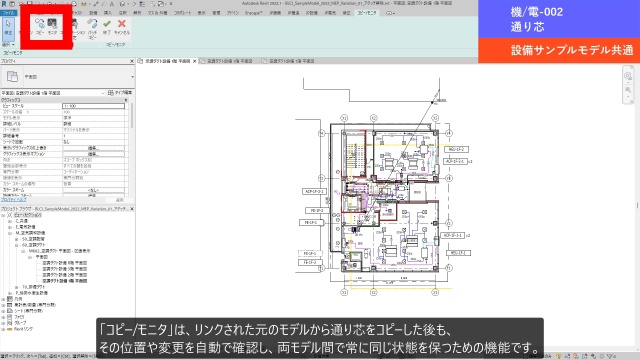
Task: Close the Project Browser panel
Action: (x=131, y=209)
